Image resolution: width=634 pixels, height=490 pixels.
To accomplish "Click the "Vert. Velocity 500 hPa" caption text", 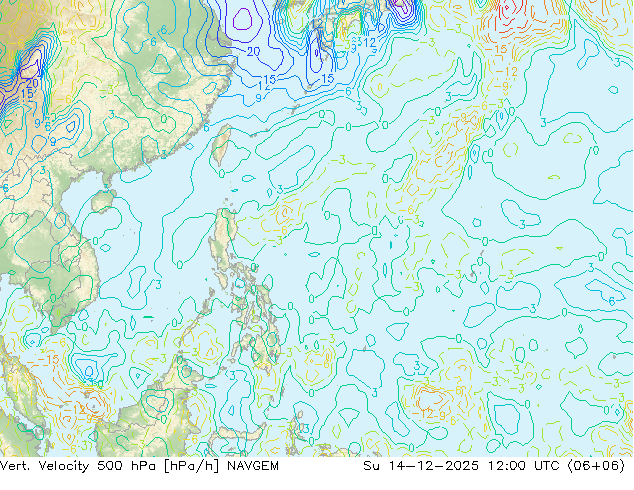I will point(79,466).
